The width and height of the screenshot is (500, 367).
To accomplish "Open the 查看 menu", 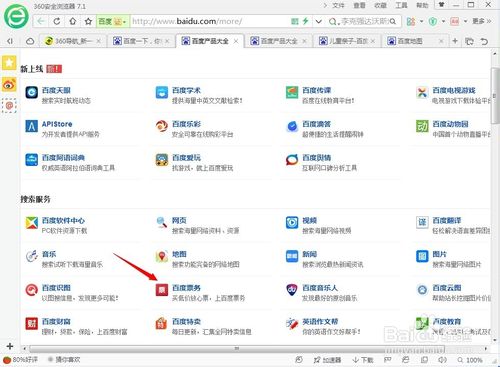I will click(359, 5).
